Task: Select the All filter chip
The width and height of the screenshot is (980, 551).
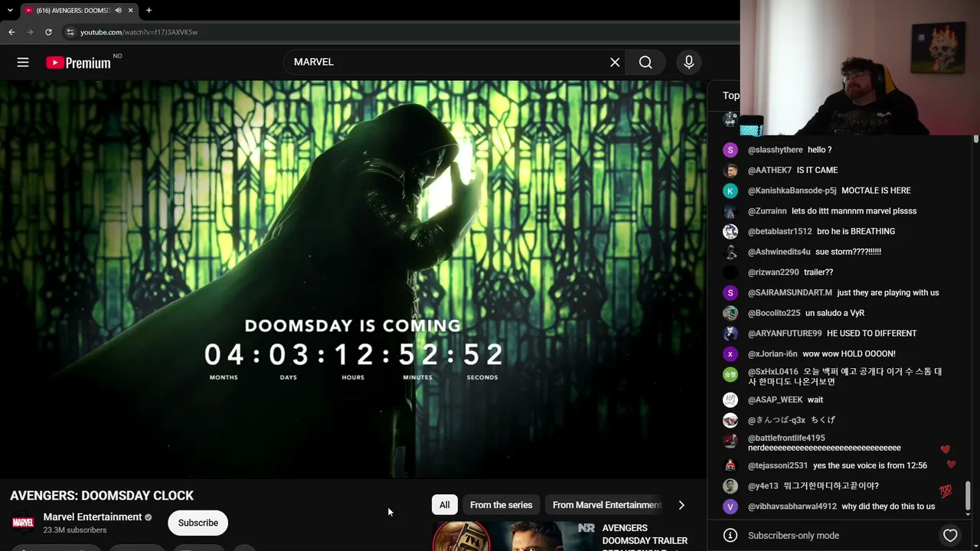Action: [444, 505]
